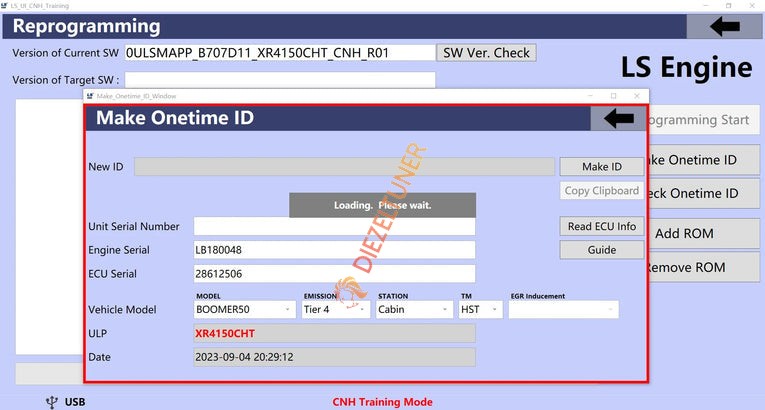The width and height of the screenshot is (765, 410).
Task: Click the Version of Target SW label
Action: (66, 80)
